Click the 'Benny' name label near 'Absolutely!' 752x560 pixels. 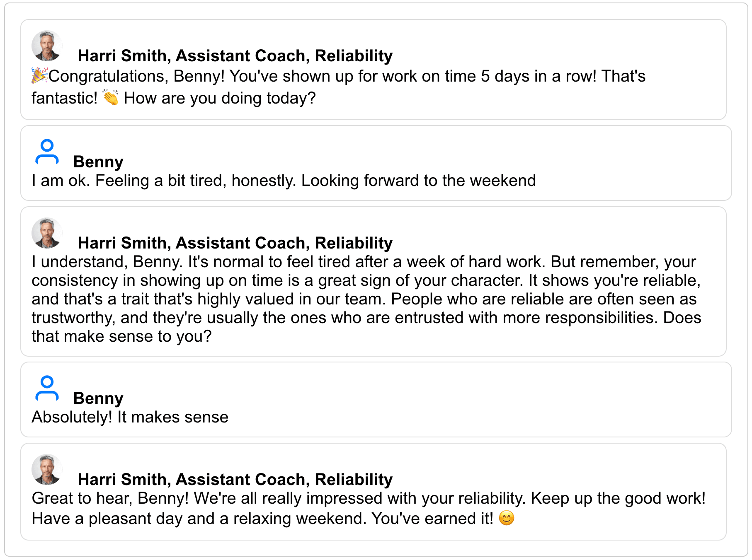tap(99, 398)
